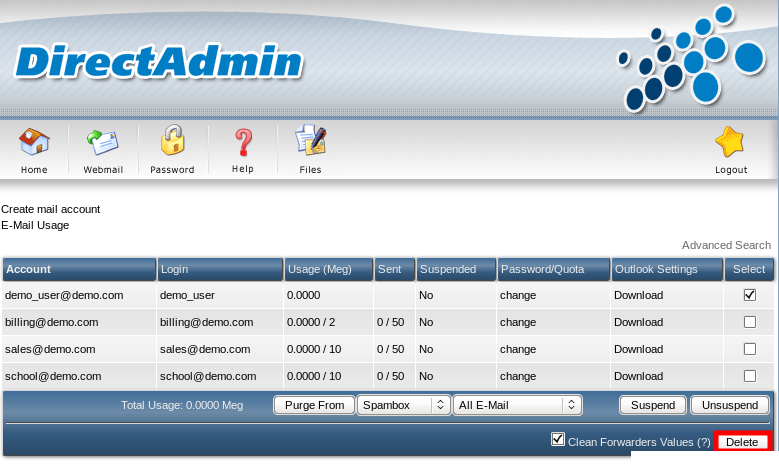Click the Logout star icon
The width and height of the screenshot is (779, 476).
tap(730, 142)
